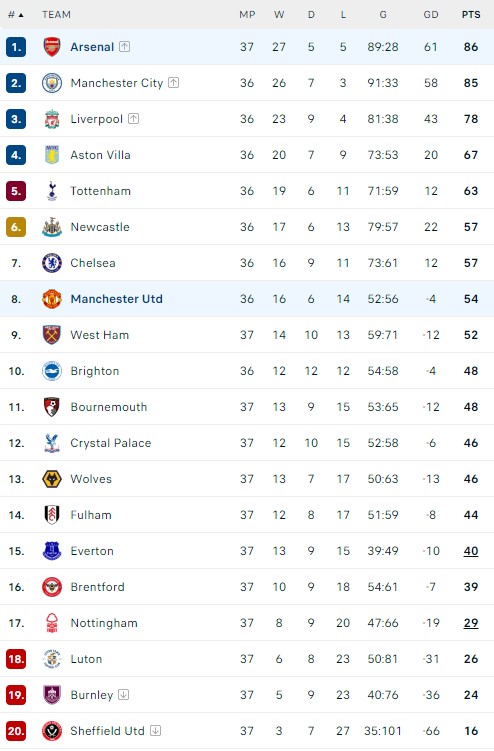Click the Burnley relegation down-arrow icon
This screenshot has width=494, height=751.
point(124,694)
